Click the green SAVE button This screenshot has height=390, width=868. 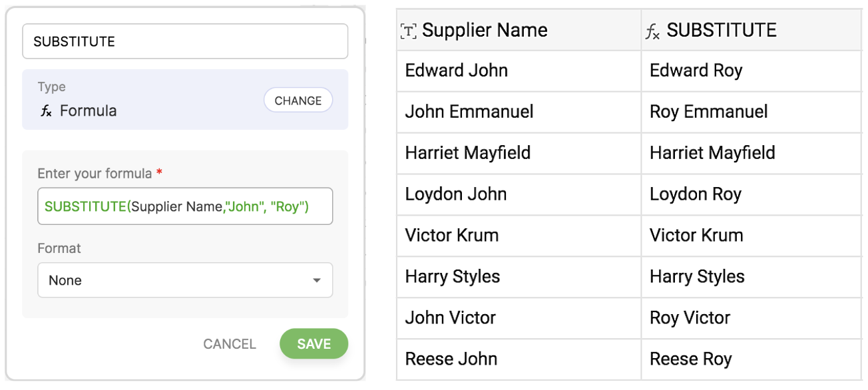314,344
